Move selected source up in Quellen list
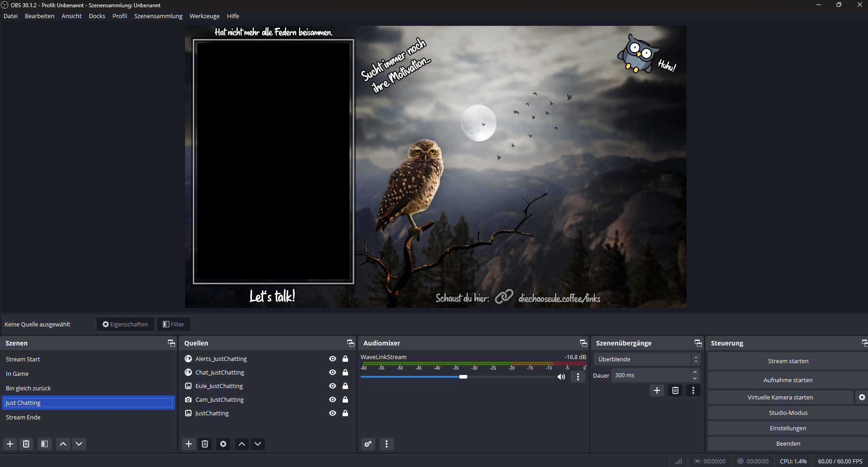The width and height of the screenshot is (868, 467). click(242, 444)
